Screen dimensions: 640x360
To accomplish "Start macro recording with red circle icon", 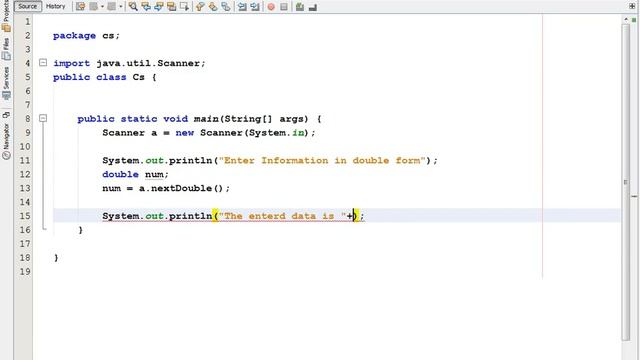I will pos(271,7).
